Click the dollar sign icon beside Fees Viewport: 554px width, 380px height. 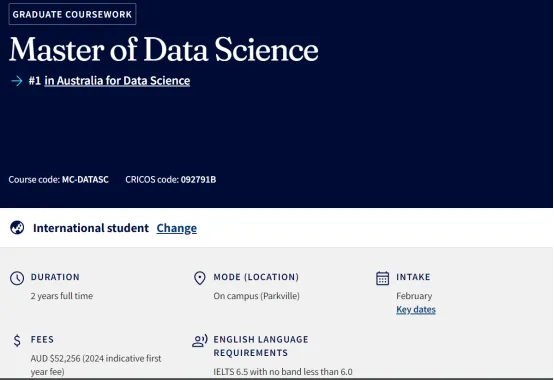[x=17, y=340]
